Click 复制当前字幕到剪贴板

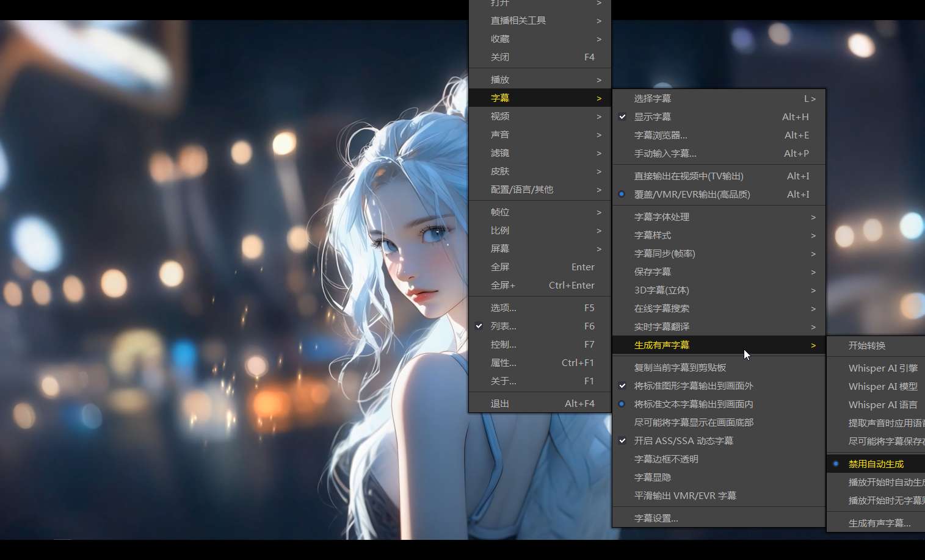pos(719,367)
